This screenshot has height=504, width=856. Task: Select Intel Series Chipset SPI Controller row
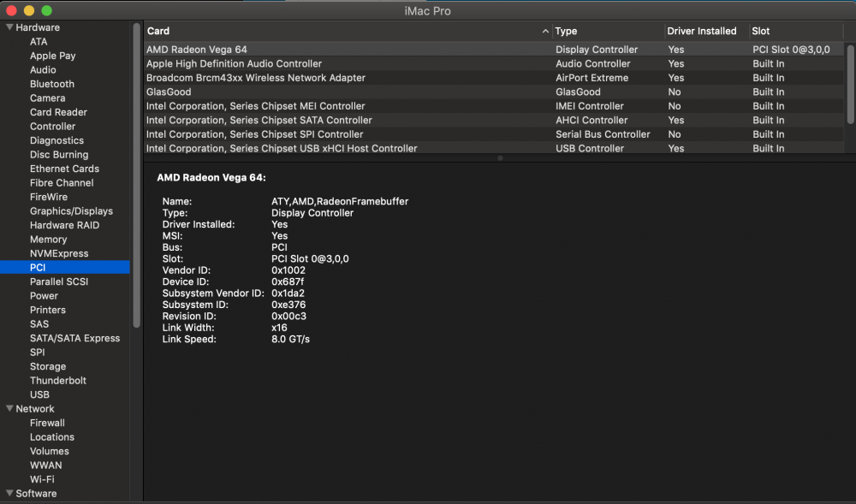coord(494,134)
